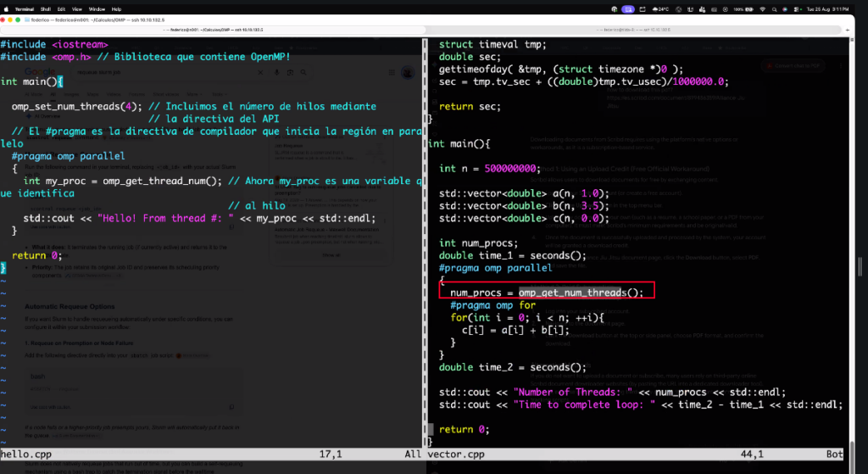The width and height of the screenshot is (868, 474).
Task: Click the vector.cpp status line name
Action: 455,454
